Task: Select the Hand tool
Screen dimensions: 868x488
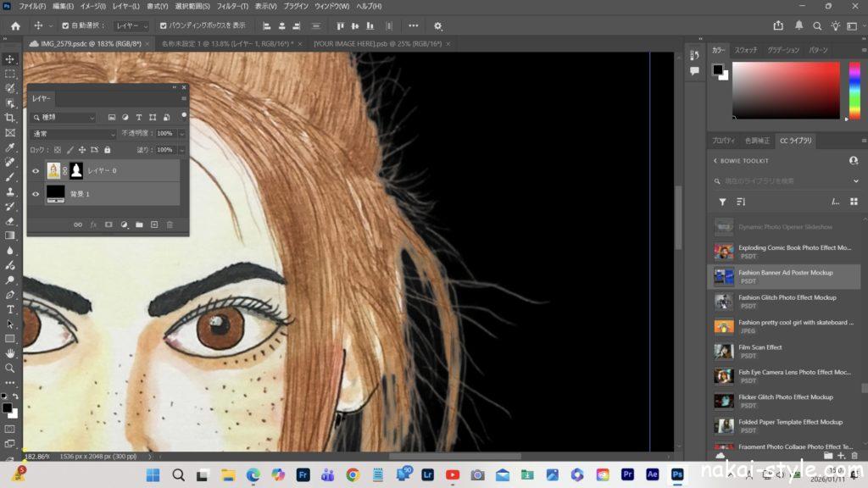Action: click(x=10, y=352)
